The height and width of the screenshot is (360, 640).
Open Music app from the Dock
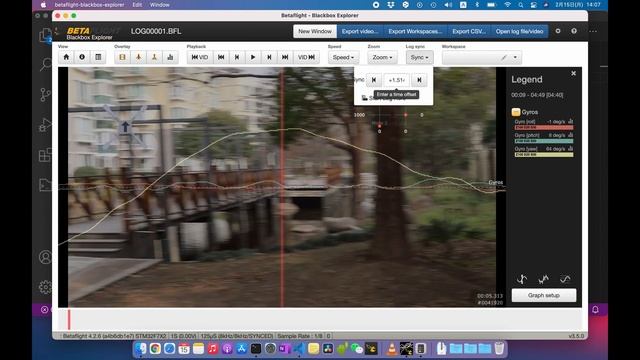tap(213, 349)
